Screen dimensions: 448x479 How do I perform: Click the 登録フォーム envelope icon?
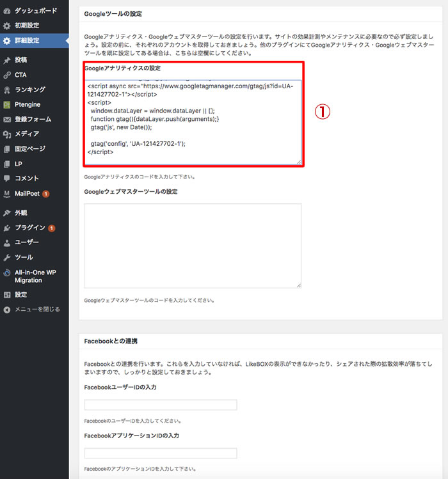[7, 120]
